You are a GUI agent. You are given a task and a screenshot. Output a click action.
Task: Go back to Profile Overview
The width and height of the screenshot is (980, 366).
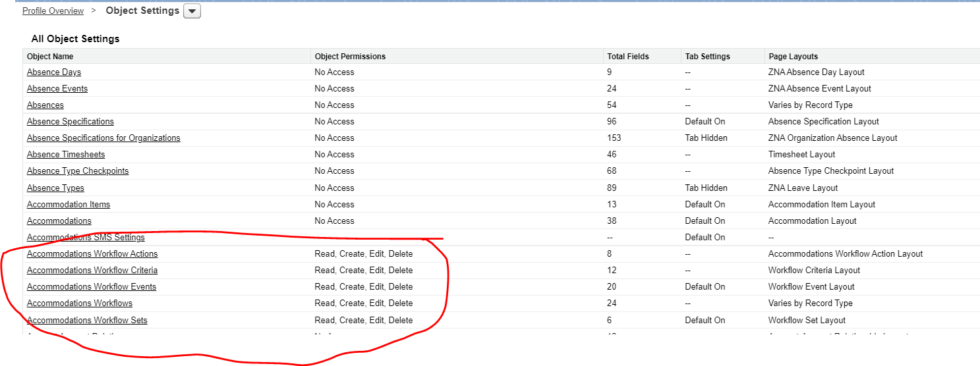[53, 11]
